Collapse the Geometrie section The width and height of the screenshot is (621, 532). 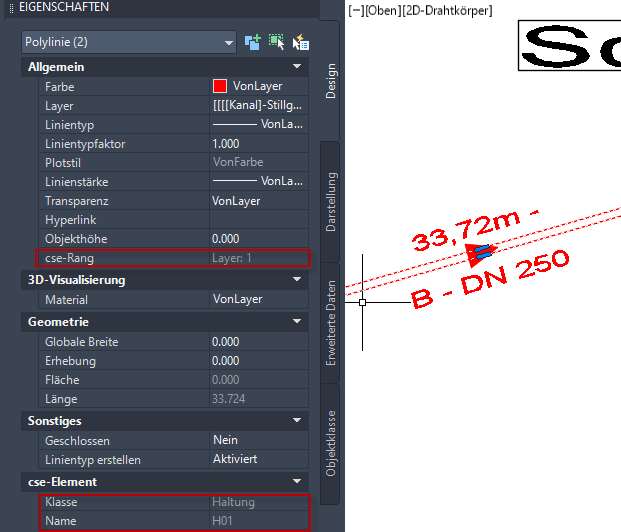point(297,322)
